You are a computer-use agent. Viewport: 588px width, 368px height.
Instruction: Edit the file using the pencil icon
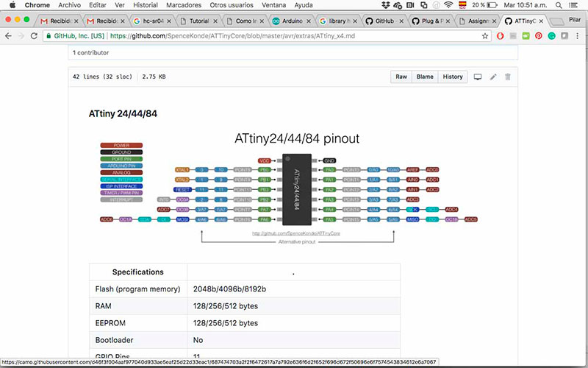pyautogui.click(x=493, y=77)
